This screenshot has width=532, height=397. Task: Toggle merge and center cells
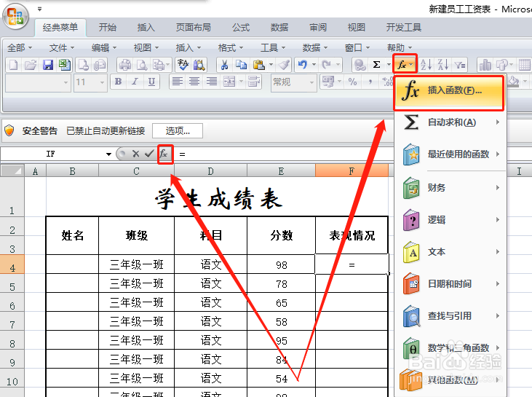pos(229,82)
